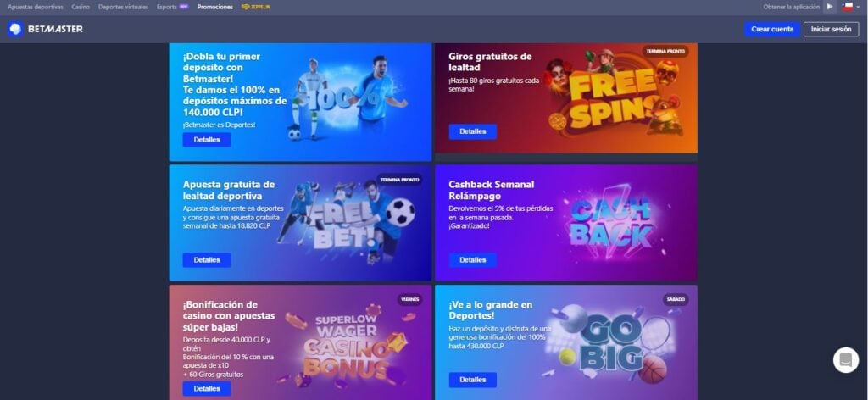The image size is (868, 400).
Task: Click the Crear cuenta button
Action: pos(772,30)
